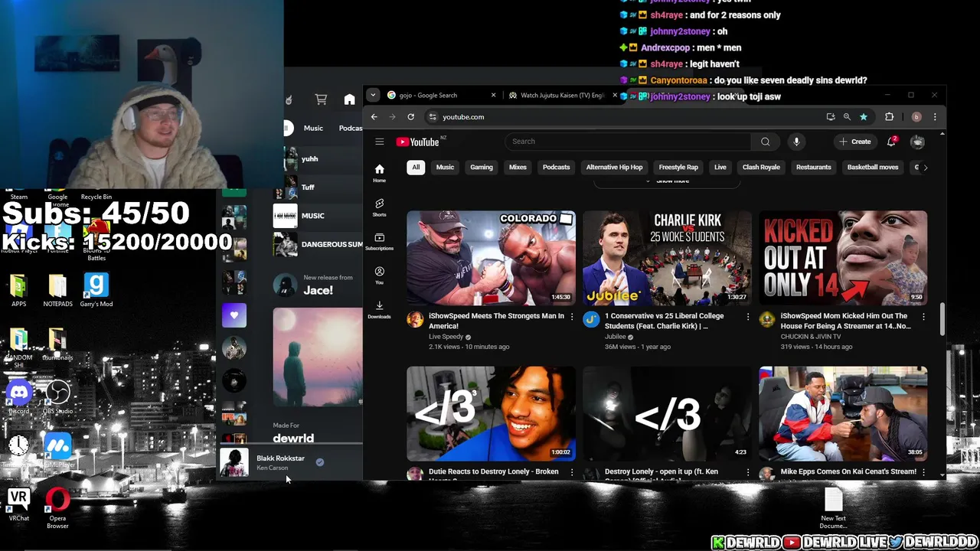The image size is (980, 551).
Task: Open options menu for Mike Epps video
Action: tap(923, 472)
